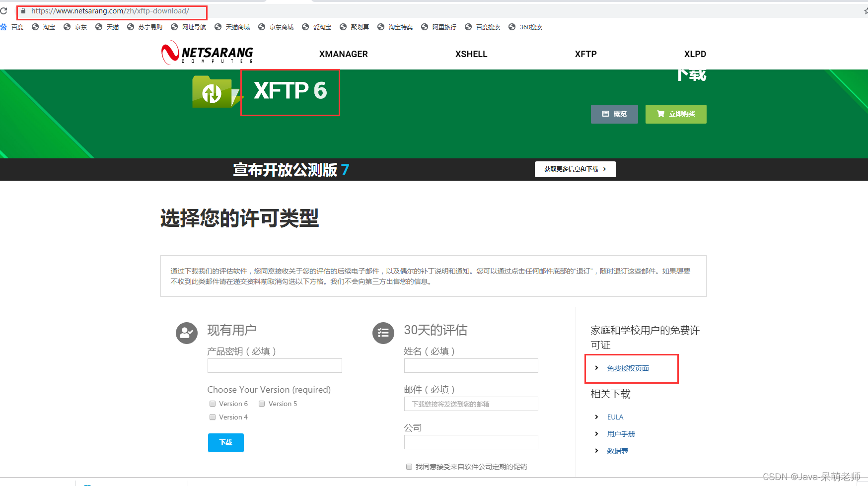Click the 立即购买 buy now button
Image resolution: width=868 pixels, height=486 pixels.
pos(676,114)
